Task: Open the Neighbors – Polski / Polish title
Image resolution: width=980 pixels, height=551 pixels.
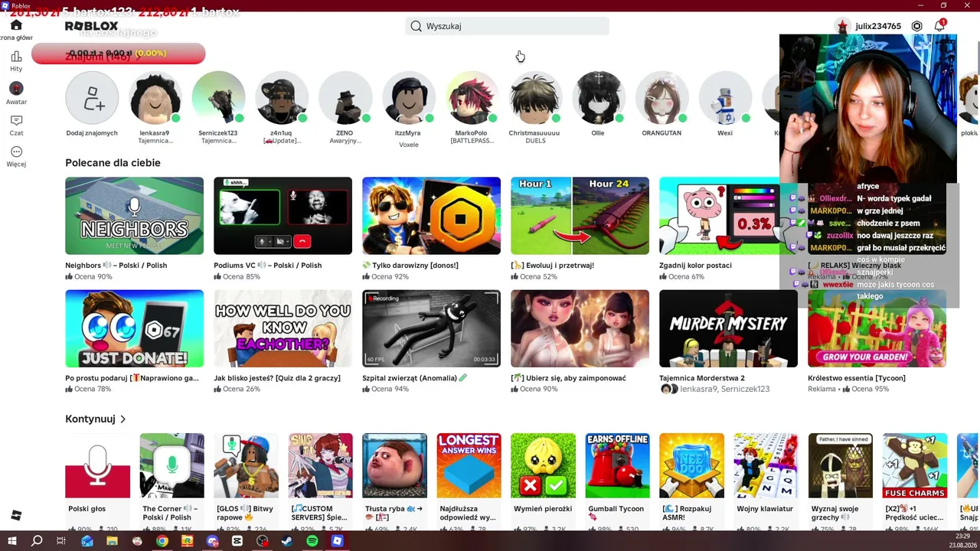Action: click(x=116, y=266)
